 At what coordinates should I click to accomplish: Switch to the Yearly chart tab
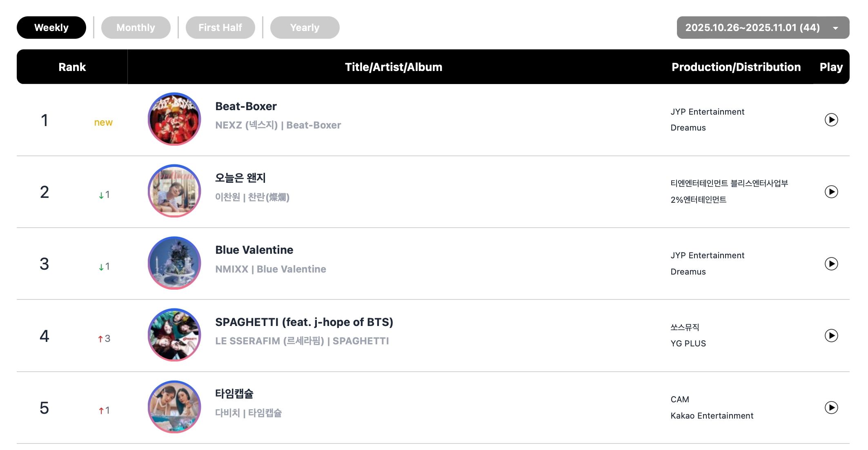click(x=305, y=28)
